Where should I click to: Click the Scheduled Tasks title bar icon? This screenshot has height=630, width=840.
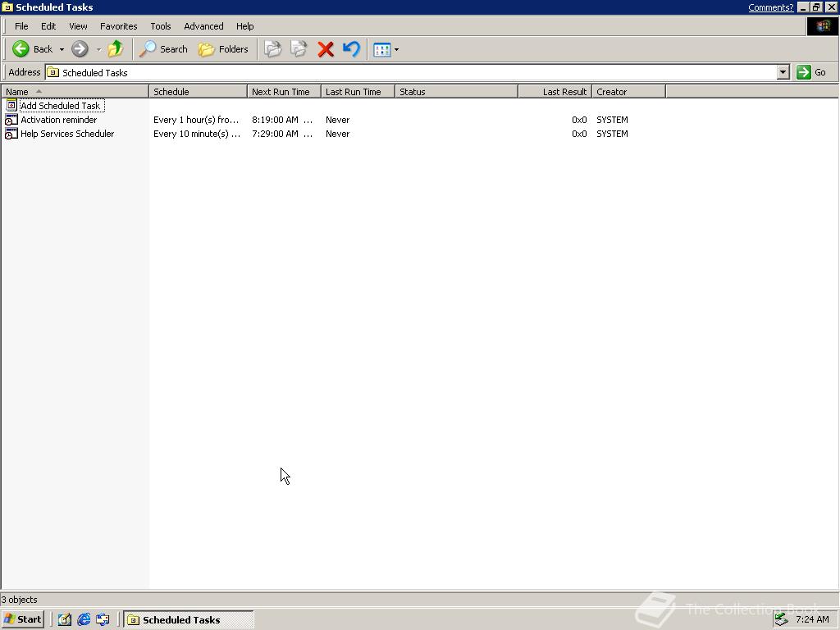click(7, 7)
